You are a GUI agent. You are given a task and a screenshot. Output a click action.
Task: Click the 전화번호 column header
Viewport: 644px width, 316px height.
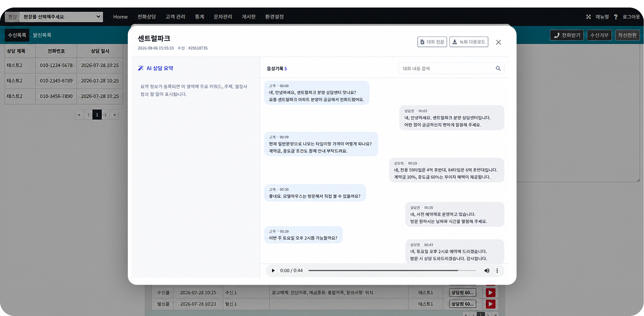click(x=56, y=51)
